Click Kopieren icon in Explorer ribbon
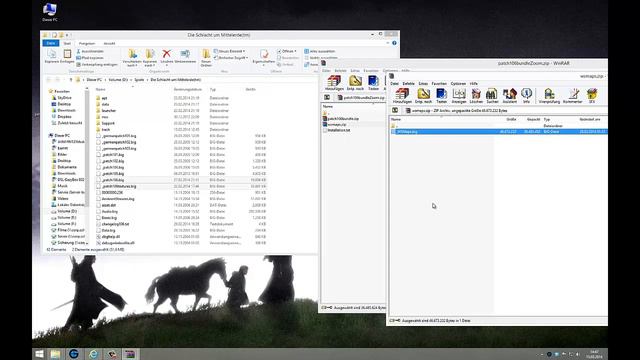 [51, 56]
